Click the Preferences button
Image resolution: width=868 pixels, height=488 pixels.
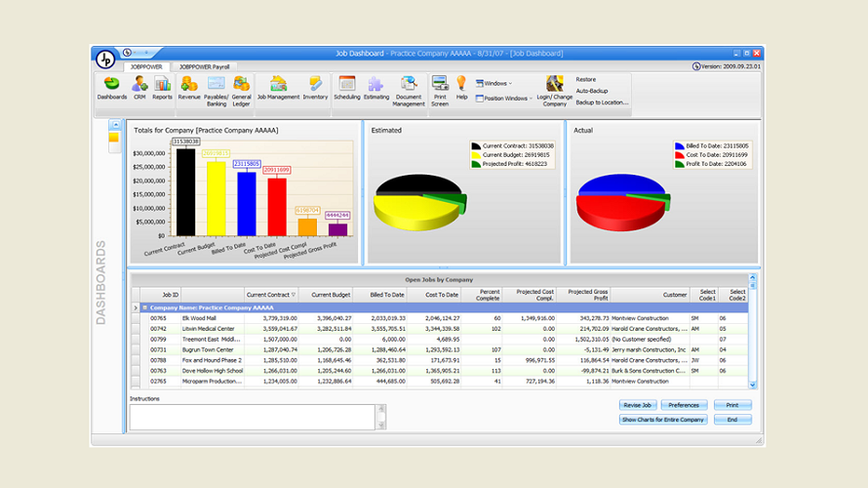(x=684, y=405)
